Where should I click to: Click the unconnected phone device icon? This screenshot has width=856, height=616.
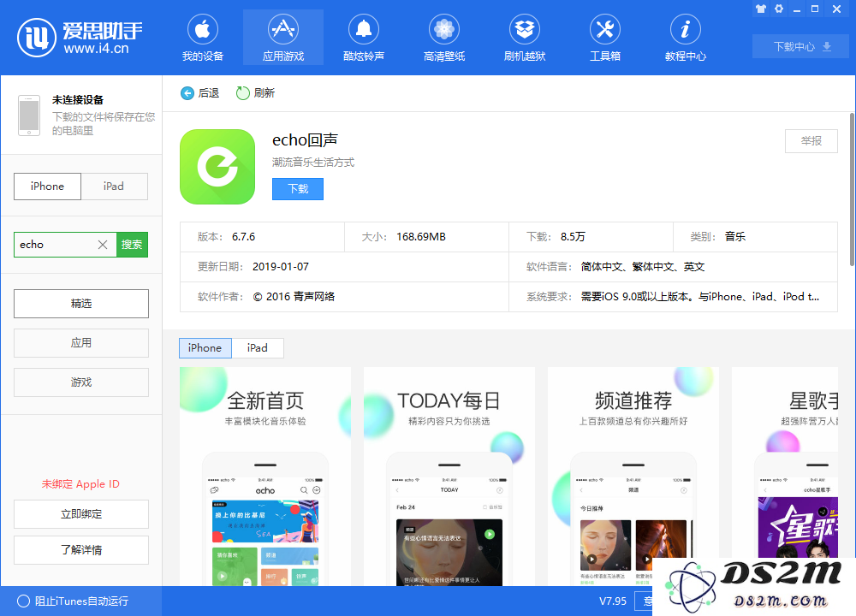point(29,115)
